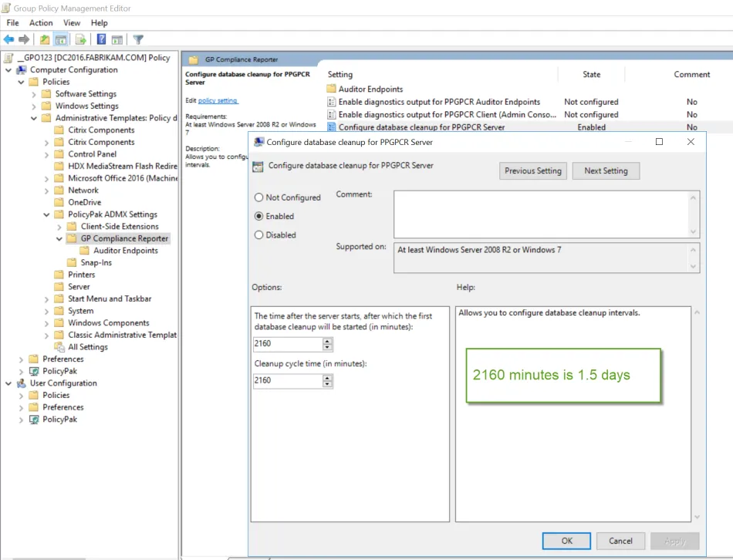Click the Forward arrow toolbar icon
Image resolution: width=733 pixels, height=560 pixels.
point(24,40)
